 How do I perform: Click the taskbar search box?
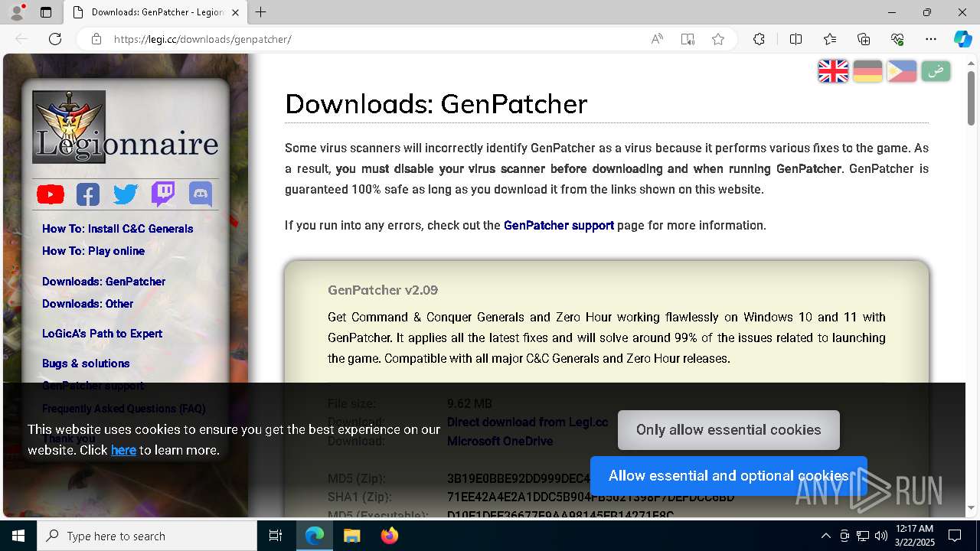click(x=147, y=536)
